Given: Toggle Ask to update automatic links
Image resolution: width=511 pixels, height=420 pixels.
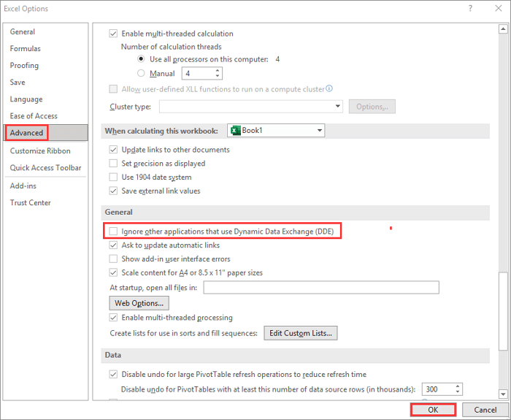Looking at the screenshot, I should click(113, 245).
